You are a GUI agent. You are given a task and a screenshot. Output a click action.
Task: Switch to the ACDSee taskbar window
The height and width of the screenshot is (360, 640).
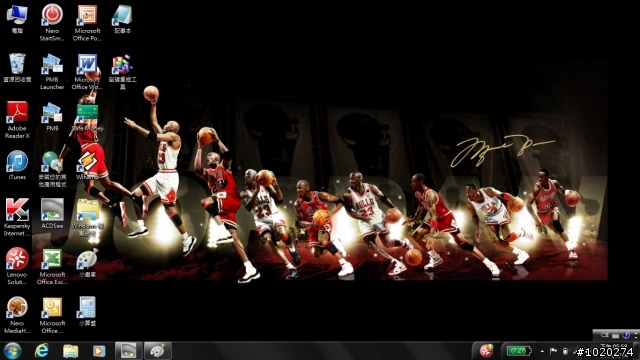point(129,351)
